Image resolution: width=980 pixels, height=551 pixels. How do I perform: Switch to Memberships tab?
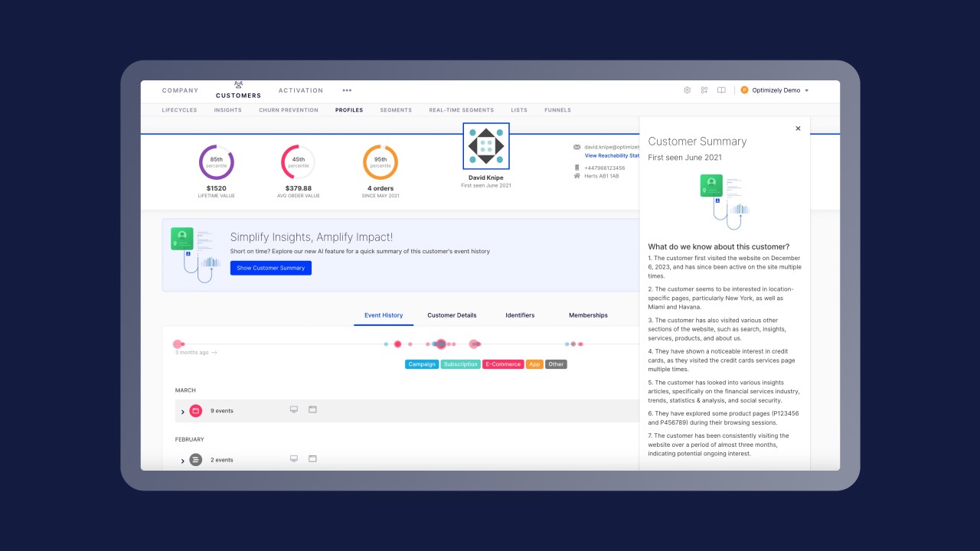588,315
